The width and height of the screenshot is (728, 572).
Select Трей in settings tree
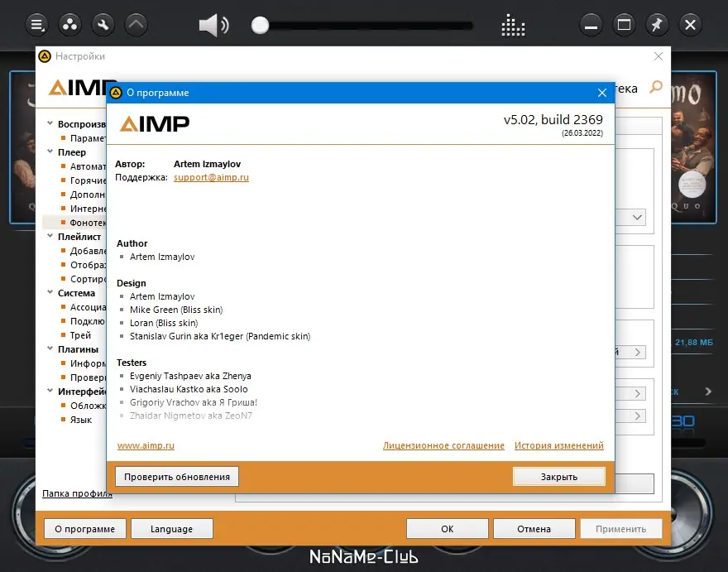tap(80, 335)
